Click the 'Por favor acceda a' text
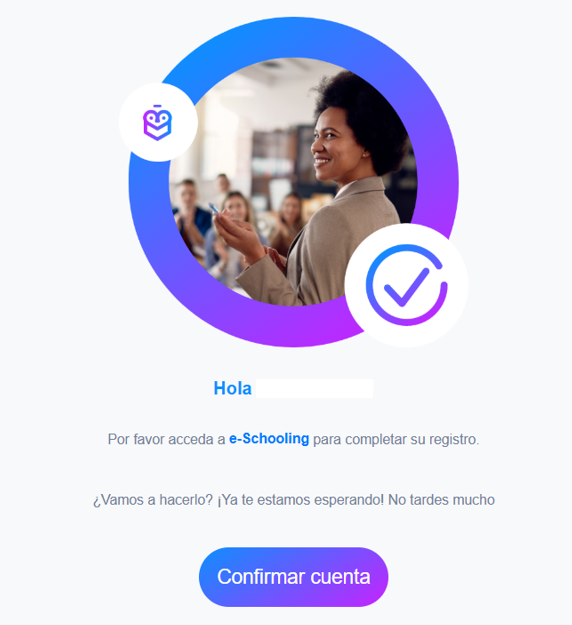572x625 pixels. (x=167, y=439)
